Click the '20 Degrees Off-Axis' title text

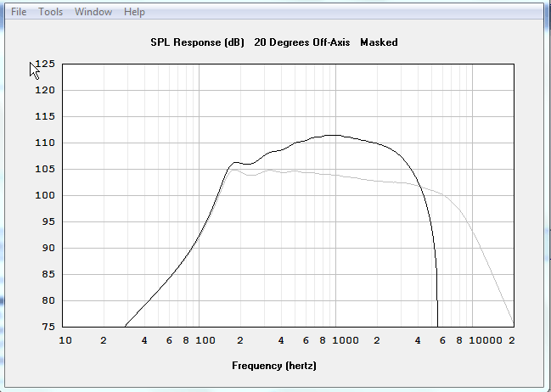click(302, 42)
